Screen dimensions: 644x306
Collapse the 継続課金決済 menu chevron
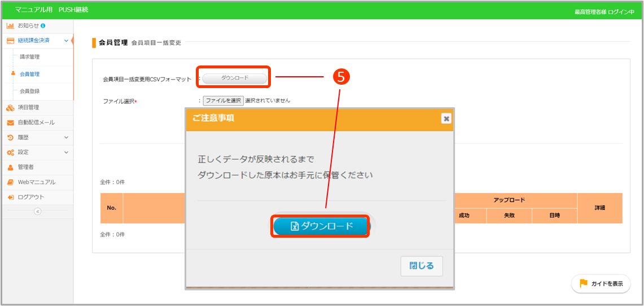66,41
